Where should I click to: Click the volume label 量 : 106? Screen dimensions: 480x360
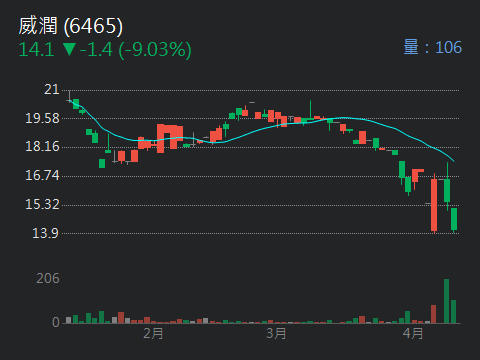click(433, 47)
